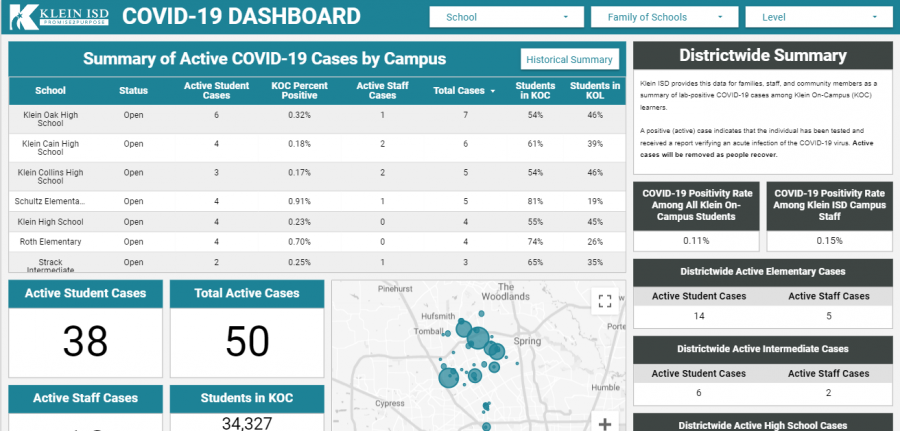900x431 pixels.
Task: Select the Schultz Elementary row
Action: coord(317,201)
